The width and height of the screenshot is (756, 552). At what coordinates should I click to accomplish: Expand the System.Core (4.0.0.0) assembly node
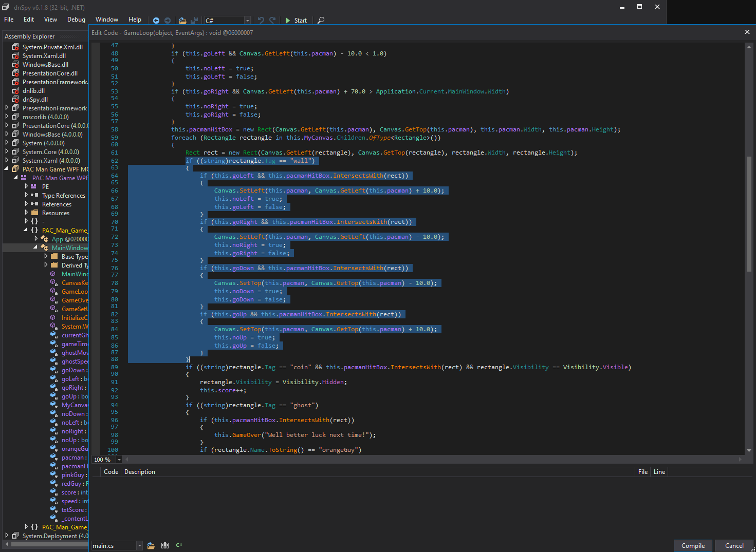(7, 151)
